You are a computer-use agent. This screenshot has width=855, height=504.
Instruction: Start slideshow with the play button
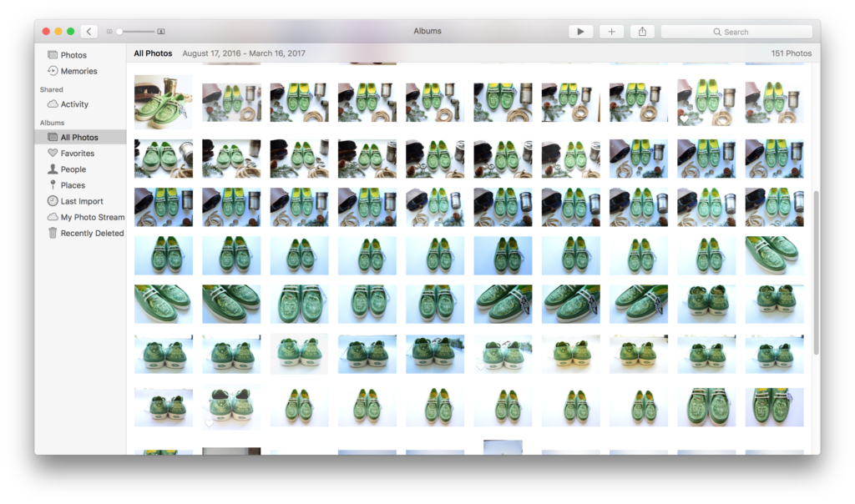(x=580, y=32)
